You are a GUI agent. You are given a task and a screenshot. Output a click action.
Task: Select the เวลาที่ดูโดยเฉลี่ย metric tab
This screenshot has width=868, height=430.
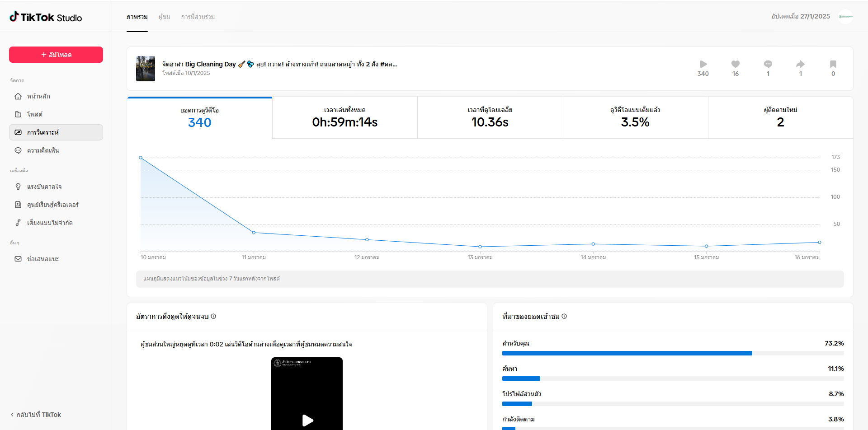pos(490,117)
